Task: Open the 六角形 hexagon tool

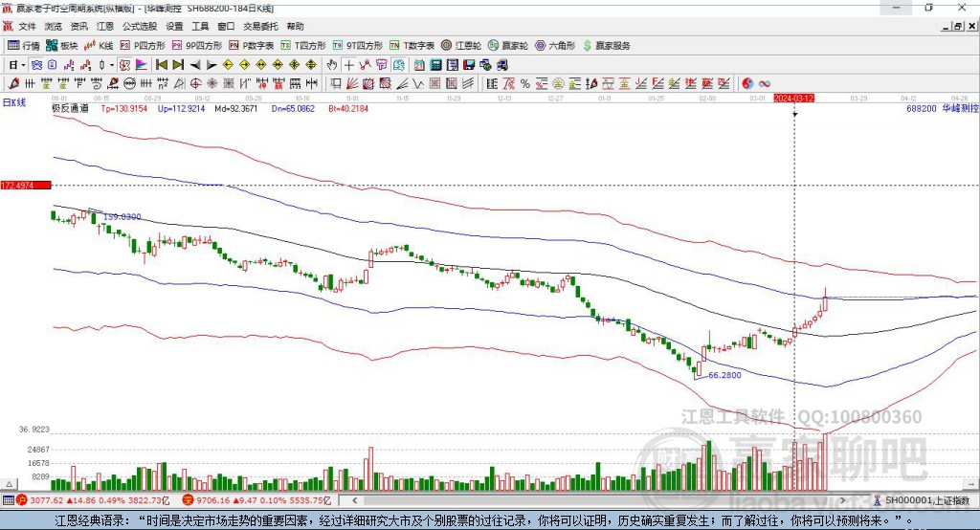Action: pyautogui.click(x=555, y=46)
